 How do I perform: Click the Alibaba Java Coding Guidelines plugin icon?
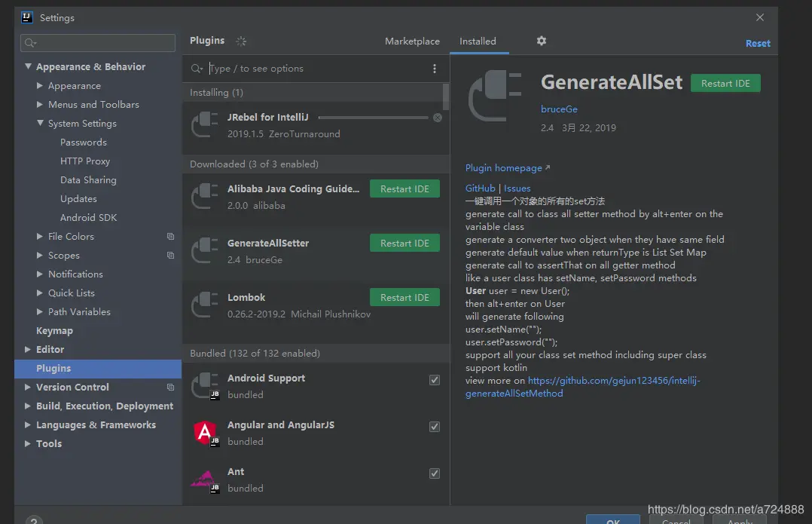click(x=205, y=197)
